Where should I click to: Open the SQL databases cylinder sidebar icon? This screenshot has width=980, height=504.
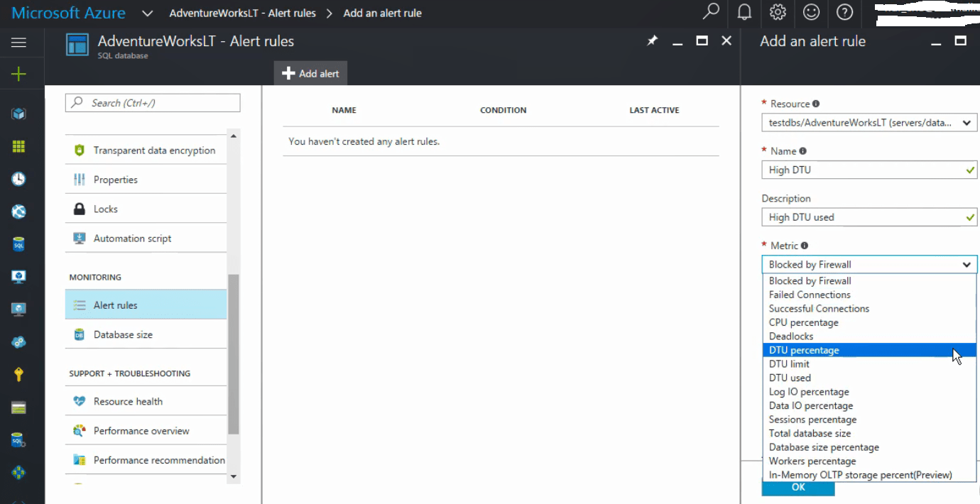click(19, 244)
